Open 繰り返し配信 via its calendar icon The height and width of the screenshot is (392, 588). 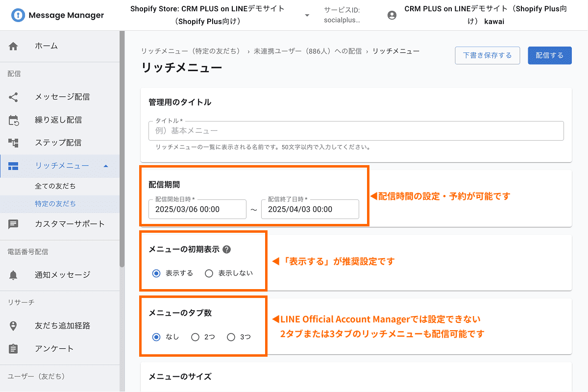pyautogui.click(x=13, y=120)
